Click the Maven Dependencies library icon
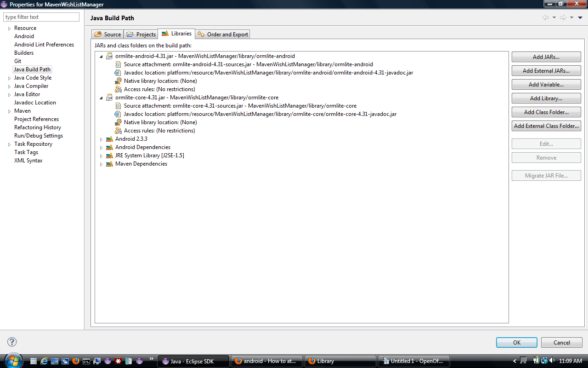Image resolution: width=588 pixels, height=368 pixels. 109,164
